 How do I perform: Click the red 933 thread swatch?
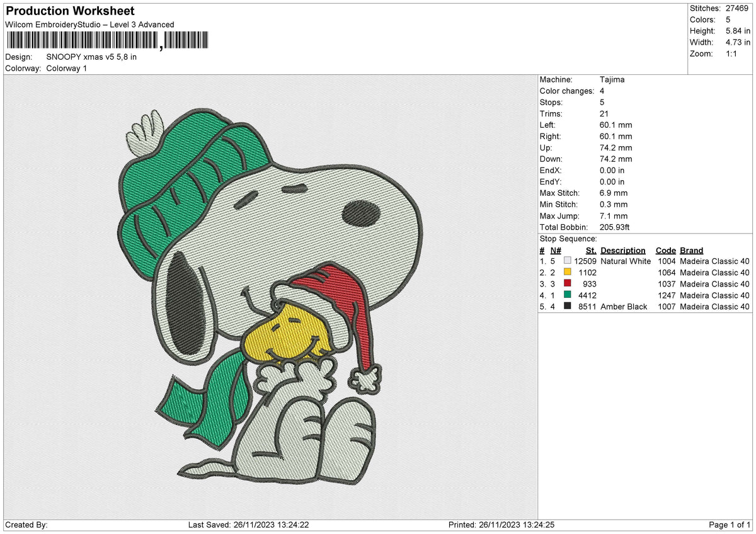coord(568,283)
